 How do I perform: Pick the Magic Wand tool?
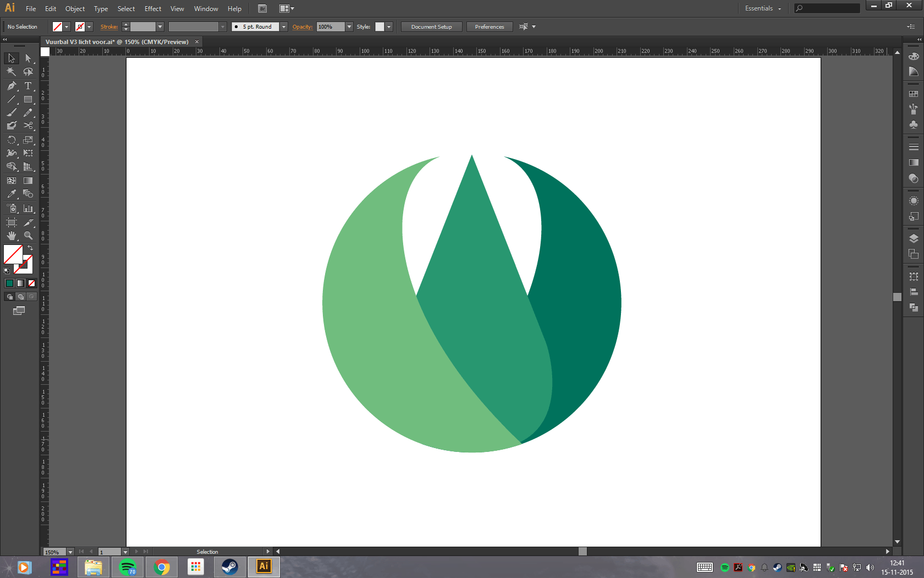12,72
